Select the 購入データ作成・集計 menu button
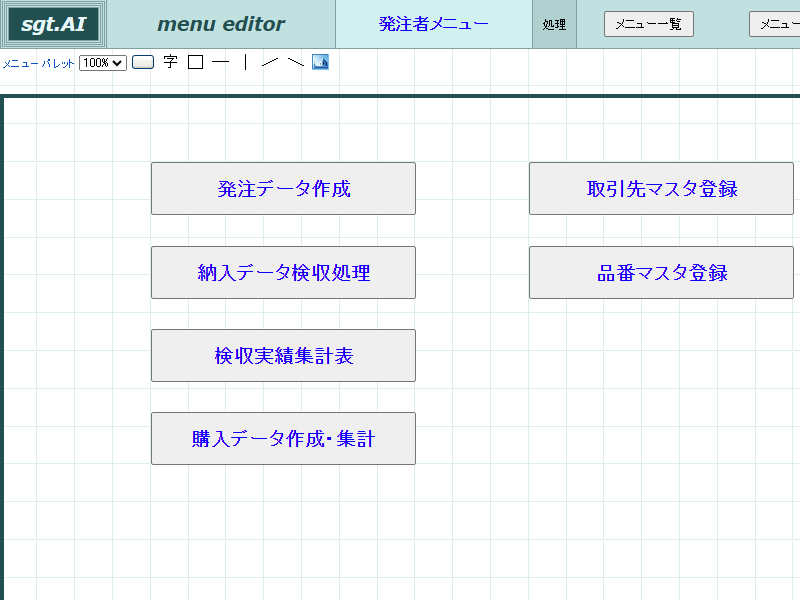This screenshot has width=800, height=600. [x=284, y=439]
